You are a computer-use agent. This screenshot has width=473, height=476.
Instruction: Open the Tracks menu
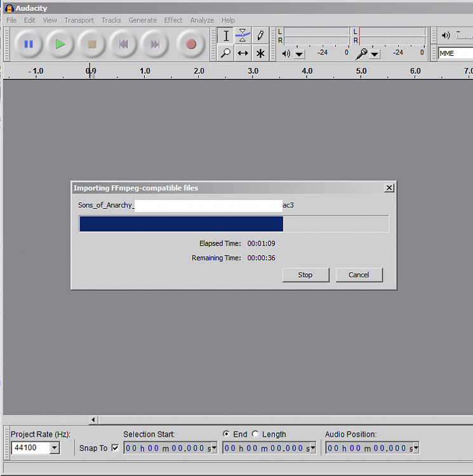pyautogui.click(x=111, y=20)
